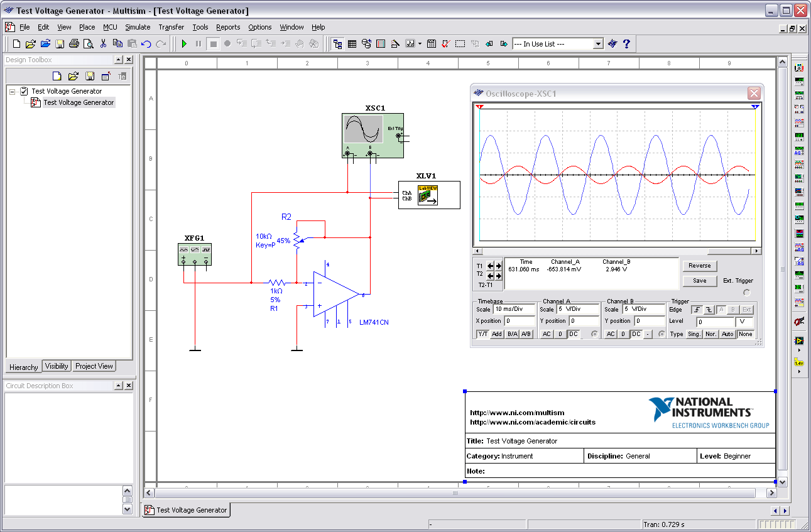This screenshot has height=532, width=811.
Task: Open the In Use List dropdown
Action: point(598,44)
